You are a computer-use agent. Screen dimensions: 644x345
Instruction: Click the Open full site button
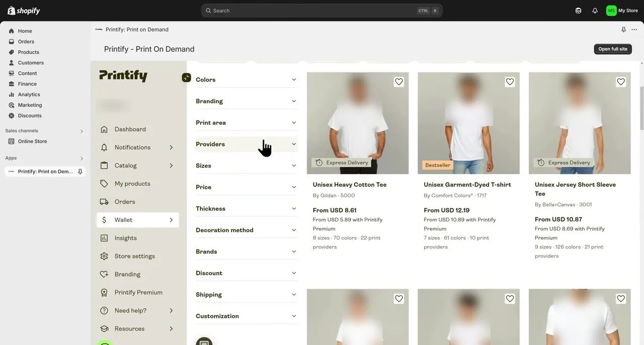613,49
